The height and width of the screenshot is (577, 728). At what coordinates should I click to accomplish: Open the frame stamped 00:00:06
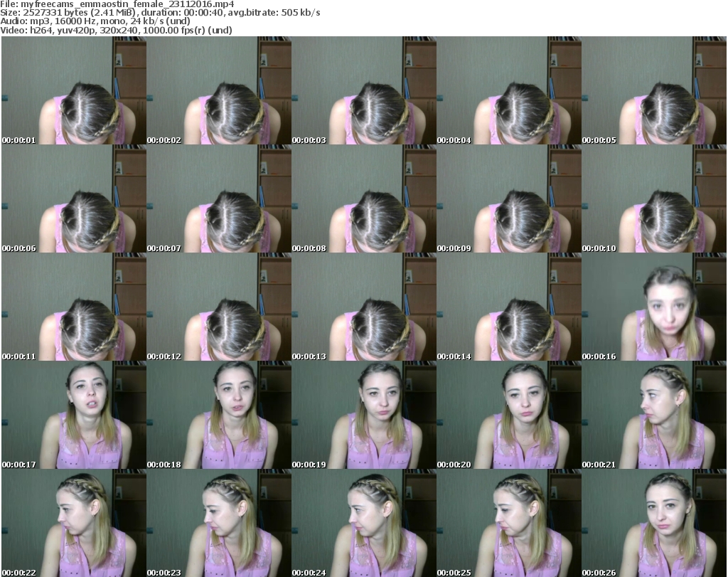pos(74,198)
